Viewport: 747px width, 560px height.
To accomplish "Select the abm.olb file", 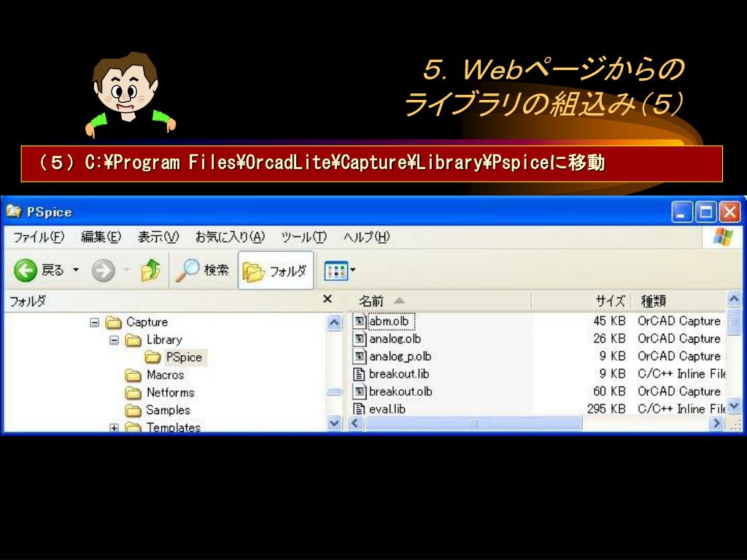I will [x=389, y=321].
